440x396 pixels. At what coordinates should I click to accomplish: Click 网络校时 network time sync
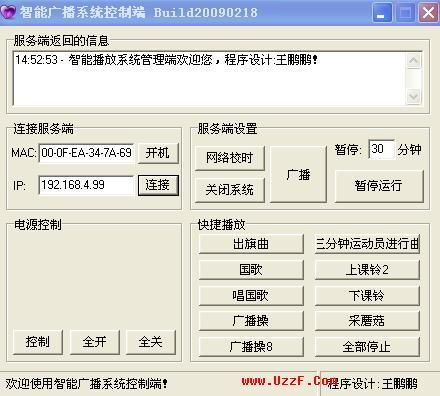230,158
